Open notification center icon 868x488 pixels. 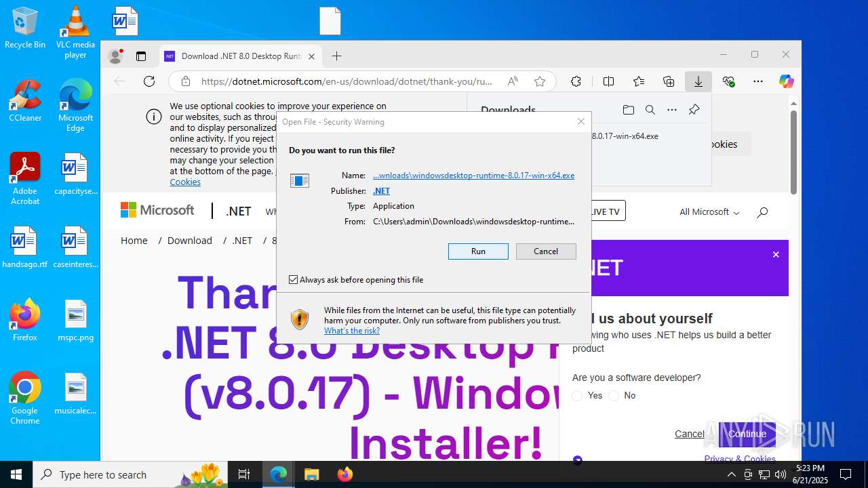tap(846, 474)
